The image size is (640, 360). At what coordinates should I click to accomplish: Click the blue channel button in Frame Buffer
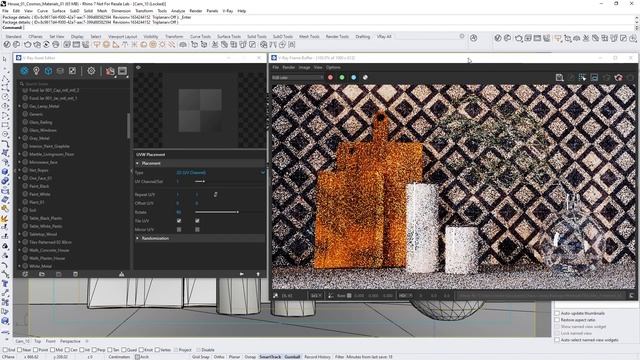(353, 77)
